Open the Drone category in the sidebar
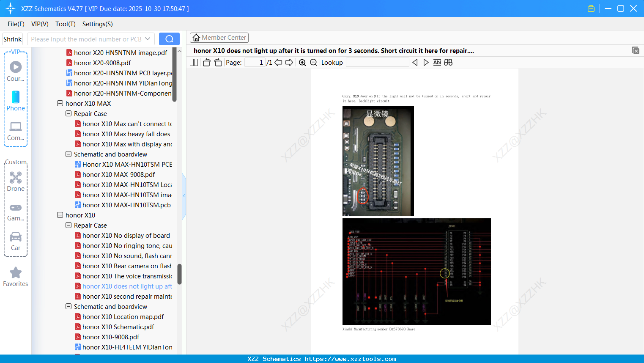The height and width of the screenshot is (363, 644). click(x=16, y=181)
